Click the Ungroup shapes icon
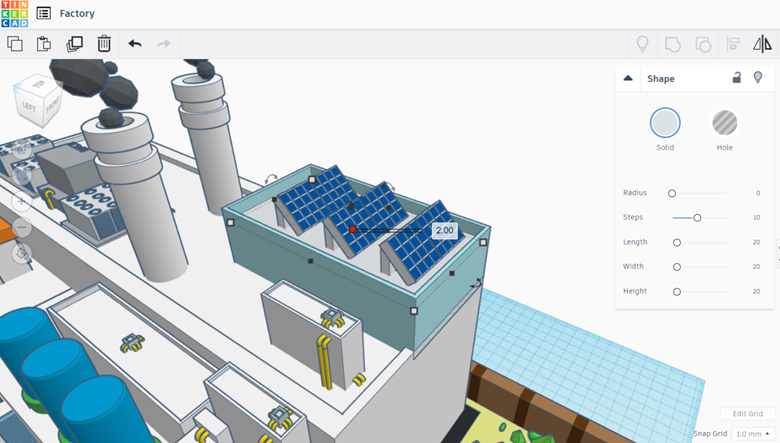780x443 pixels. point(702,44)
